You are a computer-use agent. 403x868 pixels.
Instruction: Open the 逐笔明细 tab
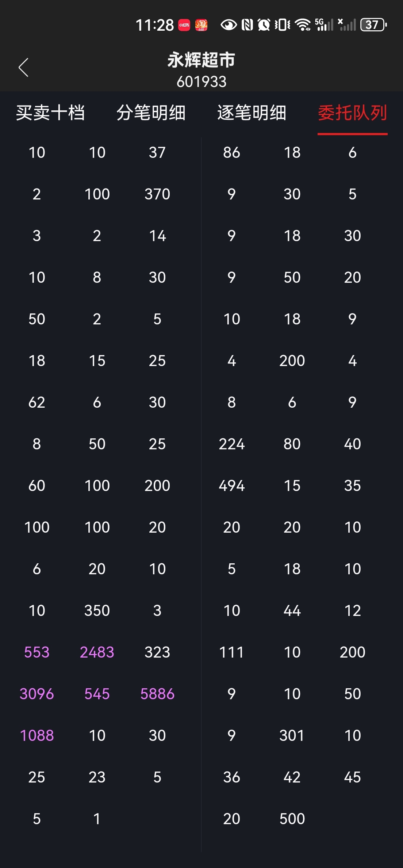click(252, 113)
